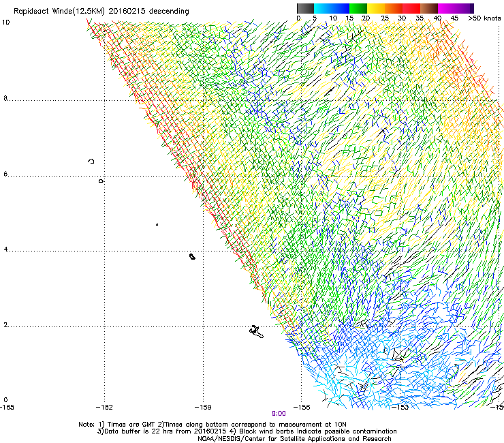This screenshot has height=443, width=504.
Task: Click the longitude label '-159'
Action: tap(203, 407)
